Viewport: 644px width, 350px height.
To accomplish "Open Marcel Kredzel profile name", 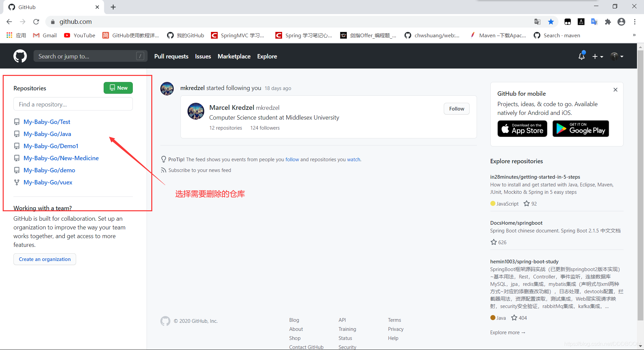I will point(232,107).
